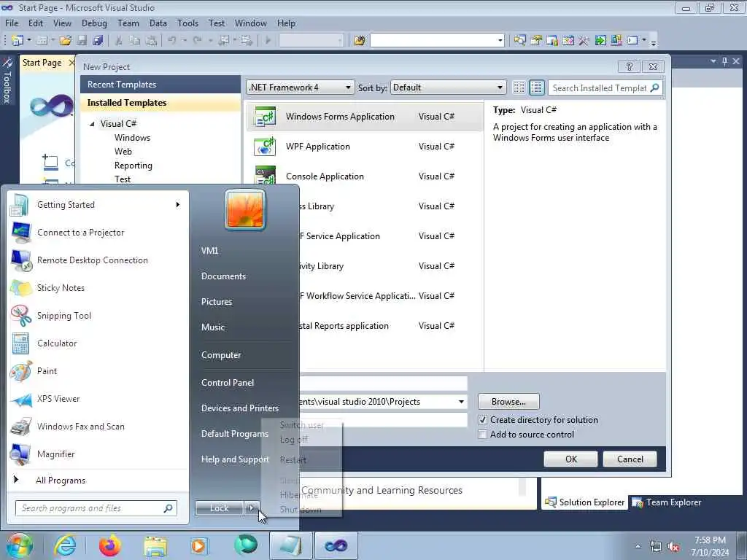747x560 pixels.
Task: Switch to the Solution Explorer tab
Action: tap(584, 502)
